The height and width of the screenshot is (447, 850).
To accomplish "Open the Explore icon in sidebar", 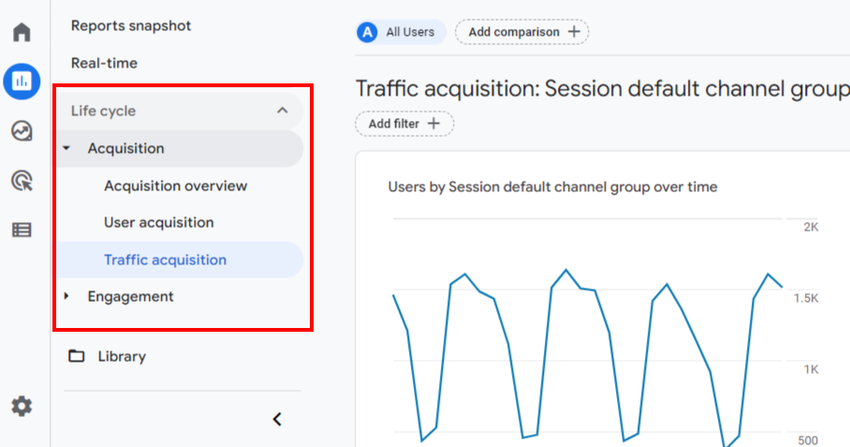I will [x=22, y=131].
